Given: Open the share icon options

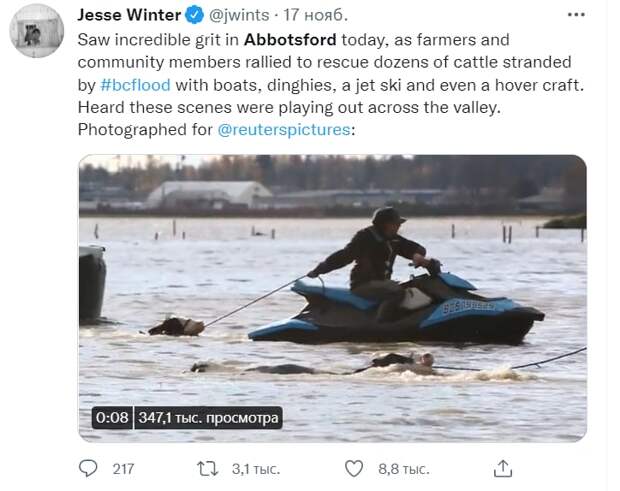Looking at the screenshot, I should pyautogui.click(x=504, y=468).
